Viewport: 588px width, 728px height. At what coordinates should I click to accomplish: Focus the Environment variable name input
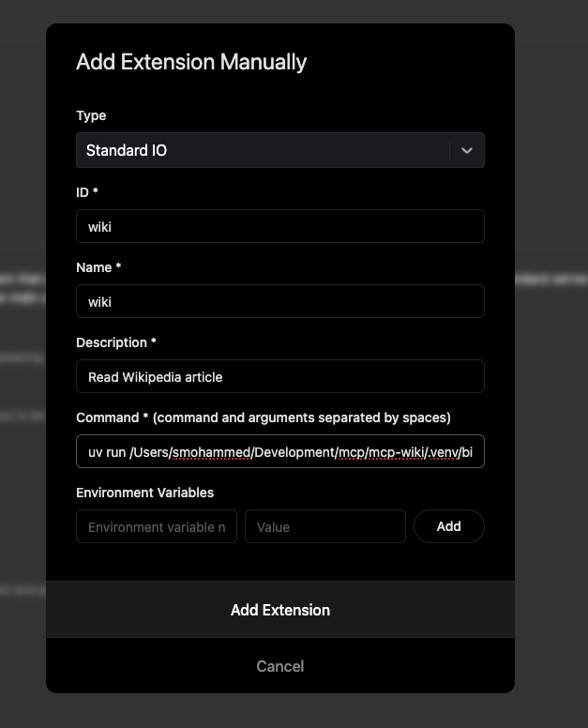tap(157, 526)
